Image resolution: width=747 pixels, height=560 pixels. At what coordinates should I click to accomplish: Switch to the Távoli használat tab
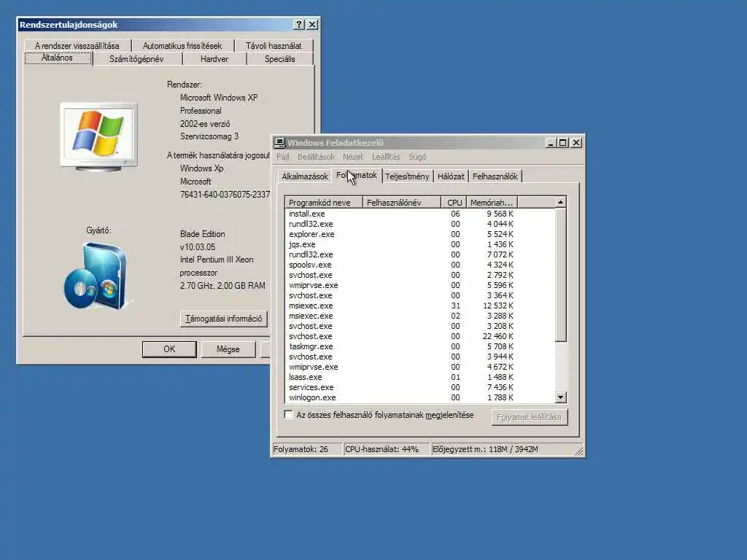pos(274,46)
